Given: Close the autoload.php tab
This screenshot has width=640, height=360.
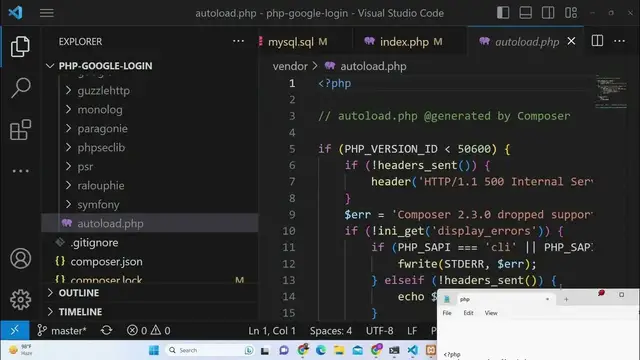Looking at the screenshot, I should 571,41.
